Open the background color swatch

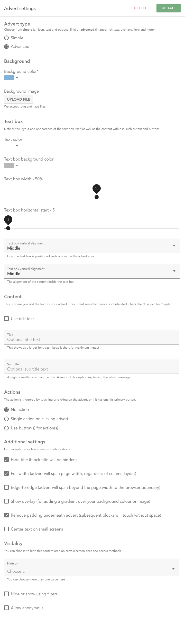tap(9, 78)
